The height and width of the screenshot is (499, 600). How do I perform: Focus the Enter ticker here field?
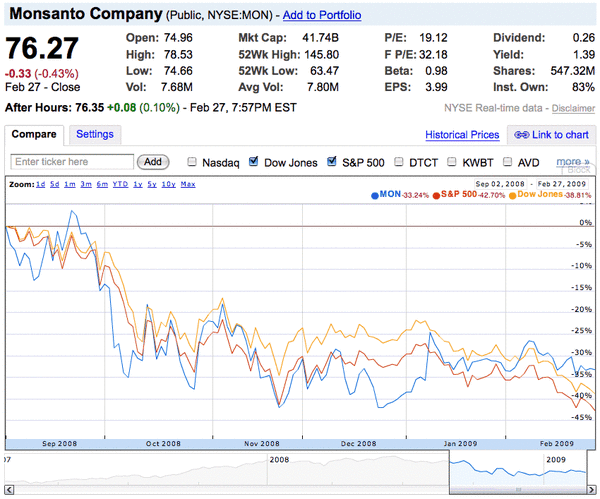(x=72, y=162)
